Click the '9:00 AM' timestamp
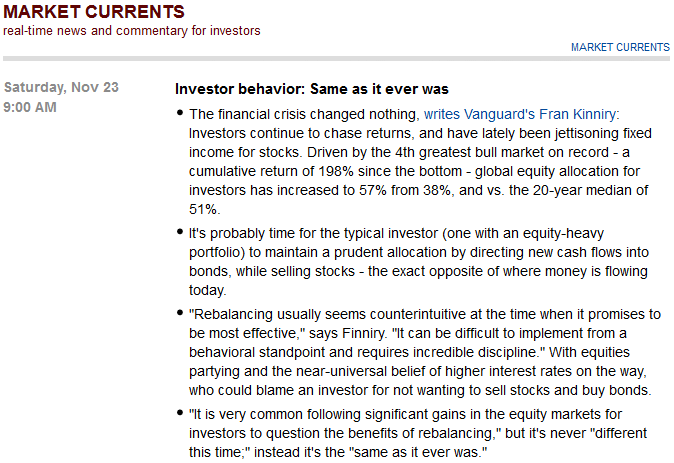 click(x=30, y=106)
